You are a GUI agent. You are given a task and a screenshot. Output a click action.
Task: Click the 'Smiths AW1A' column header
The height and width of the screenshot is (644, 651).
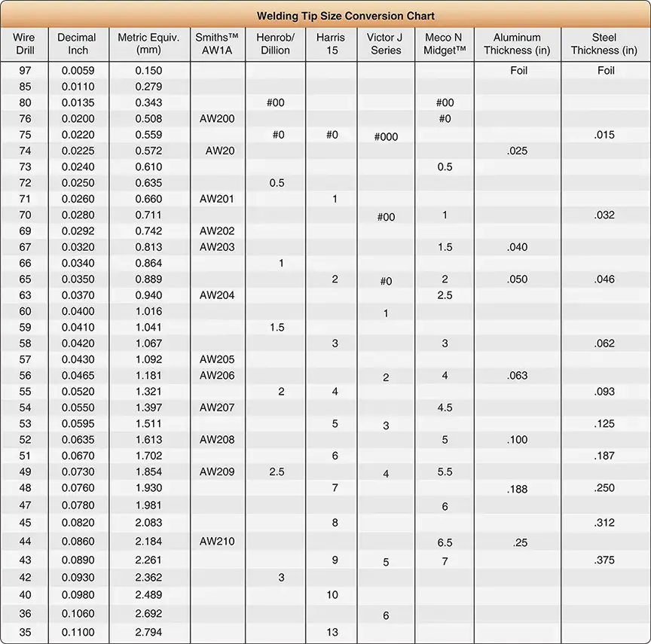[217, 44]
